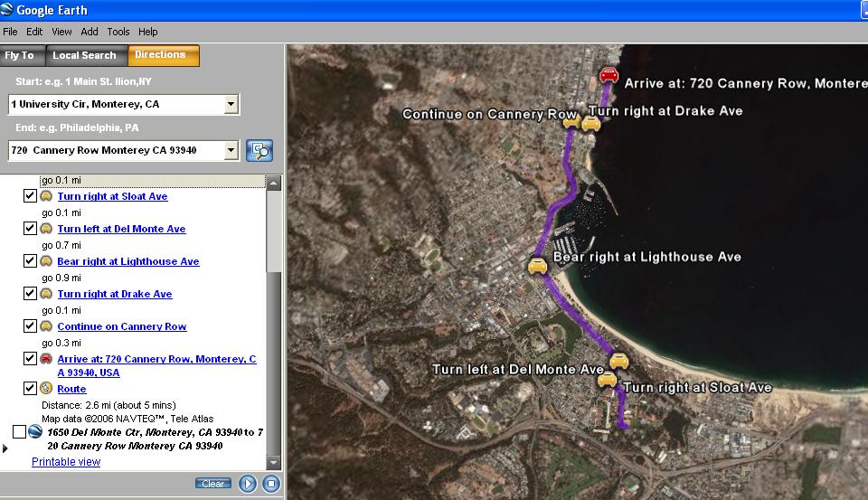Open the End address dropdown
Image resolution: width=868 pixels, height=500 pixels.
[231, 150]
